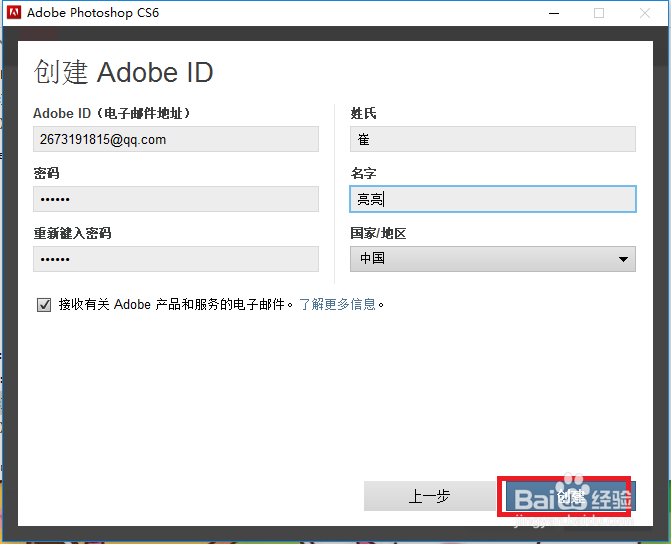Open the 了解更多信息 link
This screenshot has height=544, width=671.
(x=337, y=304)
